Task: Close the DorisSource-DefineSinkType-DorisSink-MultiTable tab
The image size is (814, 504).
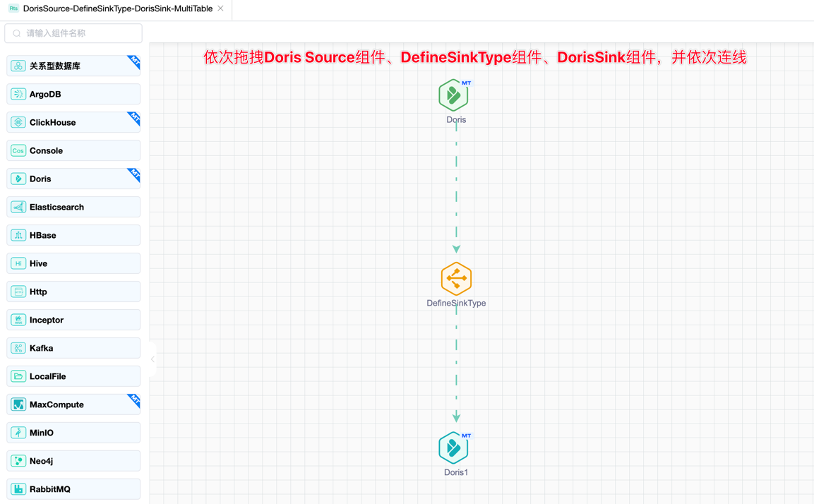Action: (221, 8)
